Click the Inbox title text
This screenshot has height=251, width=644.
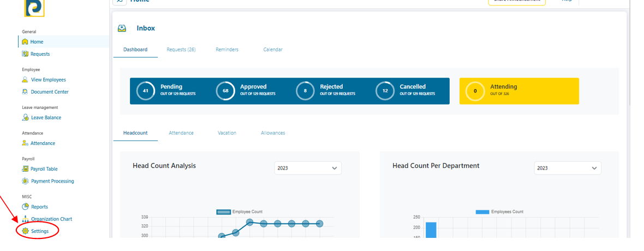pos(146,28)
